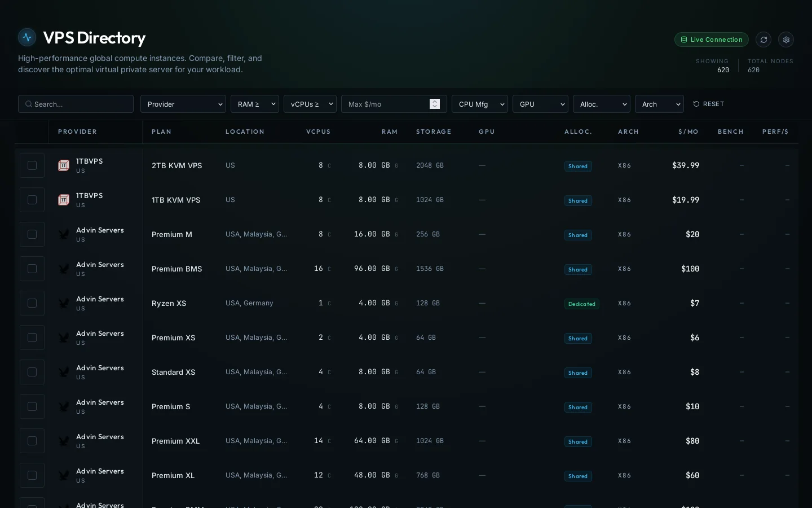The image size is (812, 508).
Task: Check the Premium XXL row checkbox
Action: coord(32,441)
